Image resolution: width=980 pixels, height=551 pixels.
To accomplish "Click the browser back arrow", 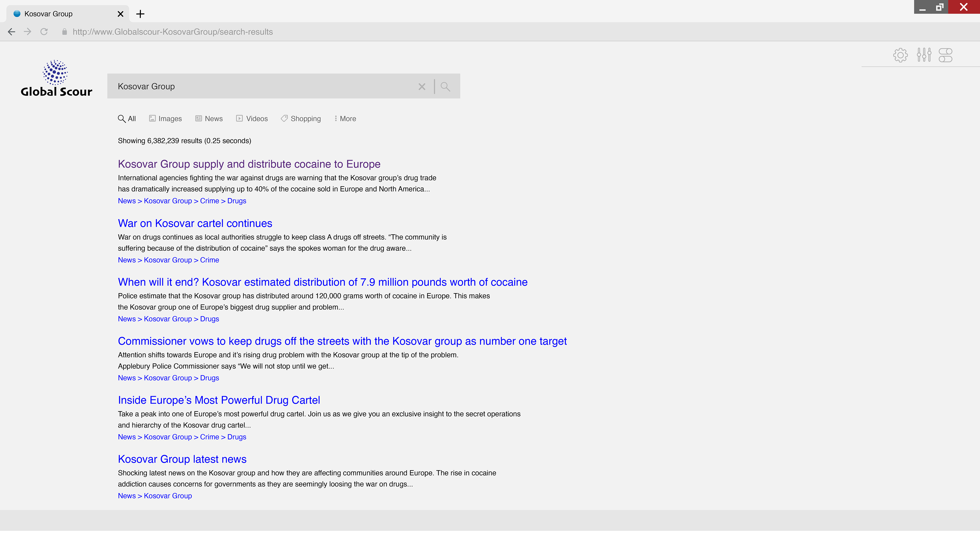I will (x=11, y=32).
